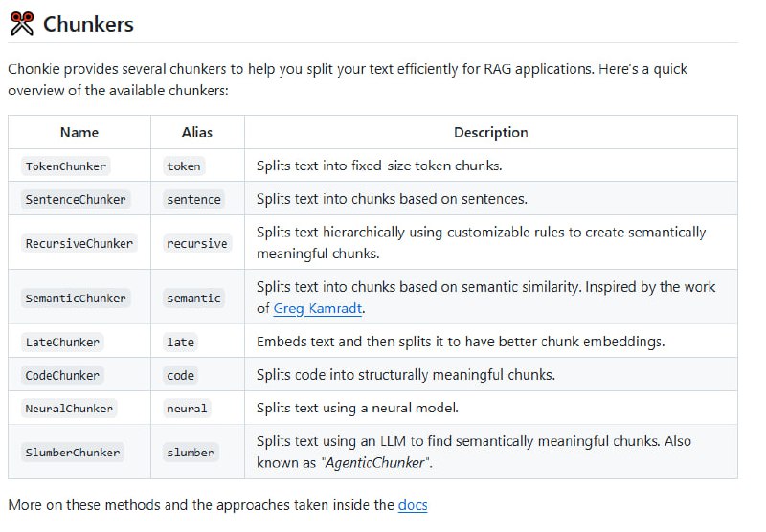
Task: Click the SlumberChunker name cell
Action: pyautogui.click(x=73, y=452)
